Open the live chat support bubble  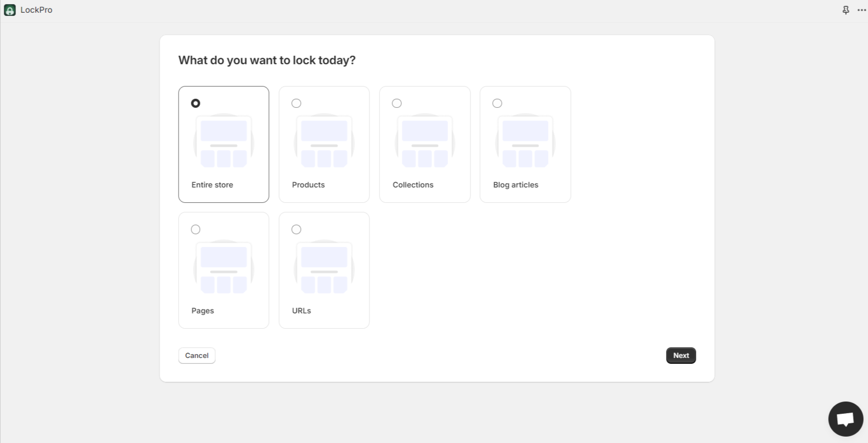tap(845, 419)
